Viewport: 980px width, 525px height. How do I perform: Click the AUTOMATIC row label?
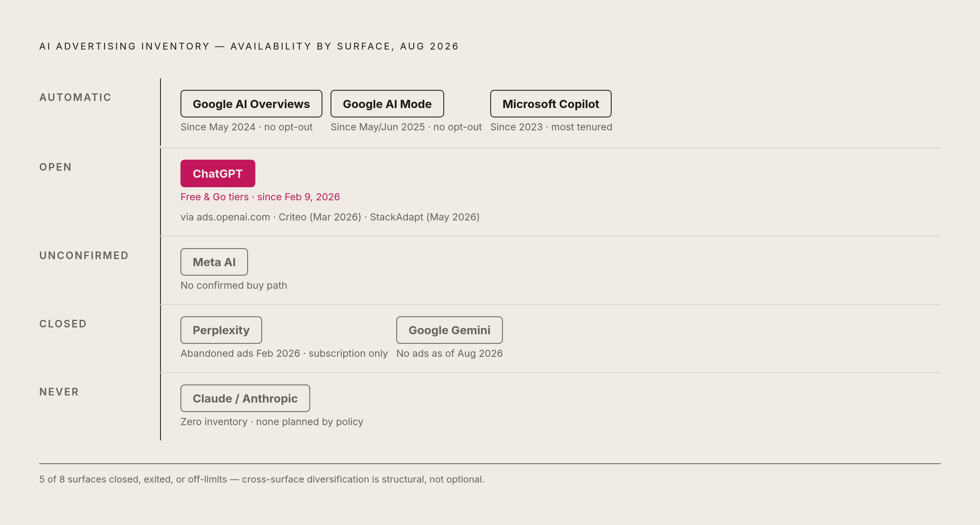[x=75, y=97]
